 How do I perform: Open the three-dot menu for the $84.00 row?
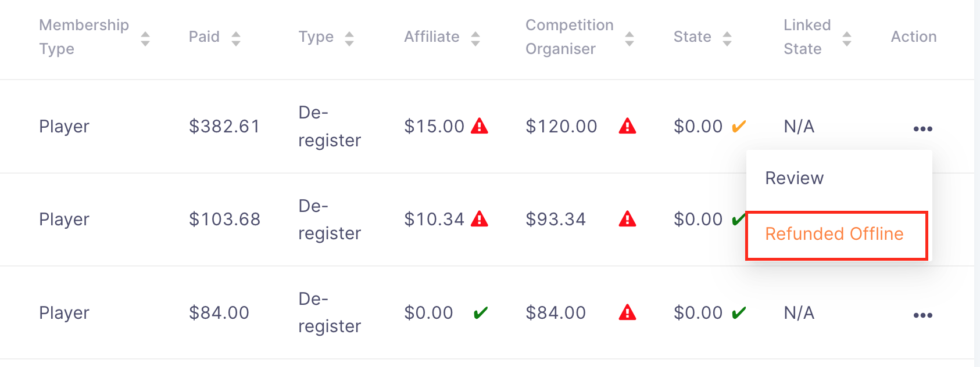[x=922, y=315]
